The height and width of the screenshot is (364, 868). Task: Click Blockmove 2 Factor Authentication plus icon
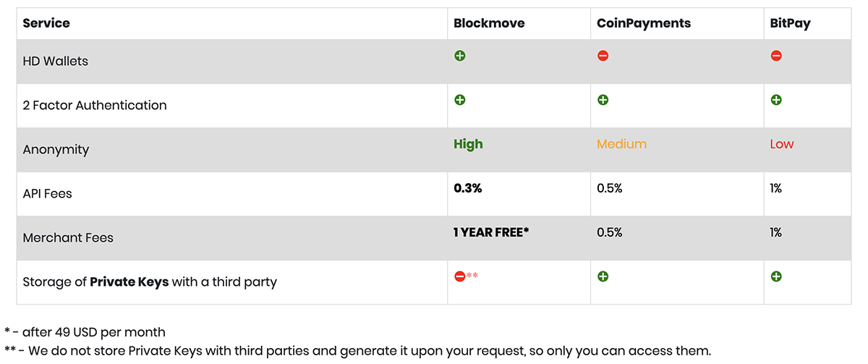tap(459, 100)
